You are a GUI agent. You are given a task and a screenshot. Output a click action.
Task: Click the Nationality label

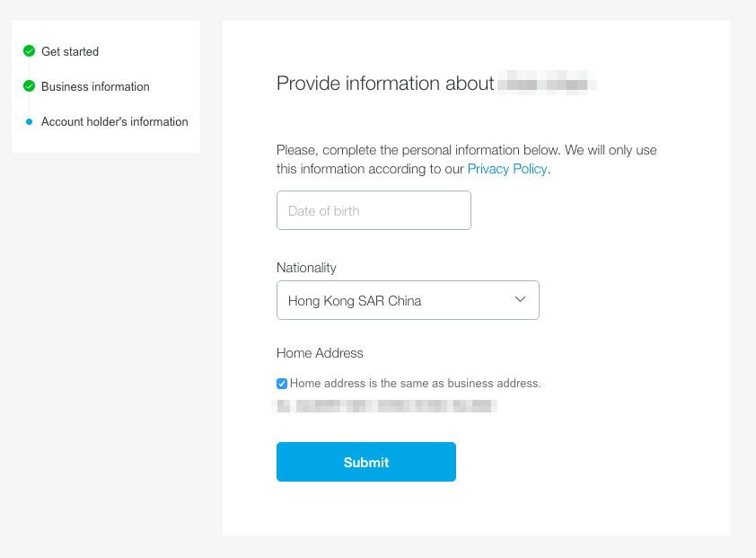click(x=307, y=268)
